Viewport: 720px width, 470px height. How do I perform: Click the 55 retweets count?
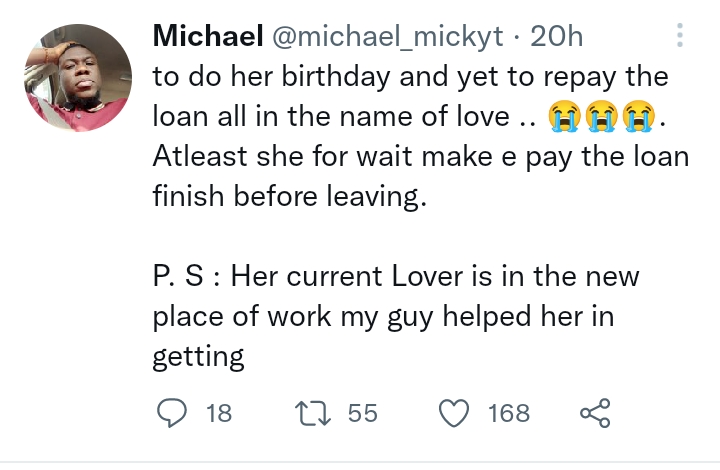(x=362, y=412)
